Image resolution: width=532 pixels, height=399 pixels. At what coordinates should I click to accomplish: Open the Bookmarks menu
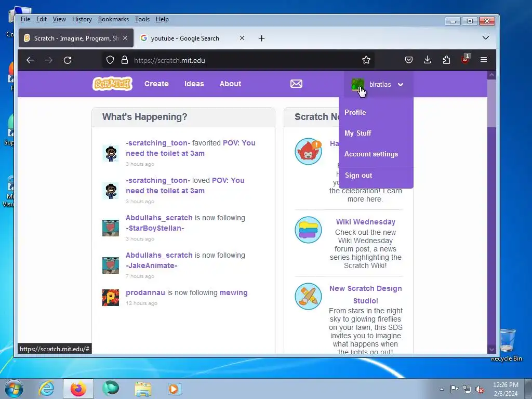tap(113, 19)
